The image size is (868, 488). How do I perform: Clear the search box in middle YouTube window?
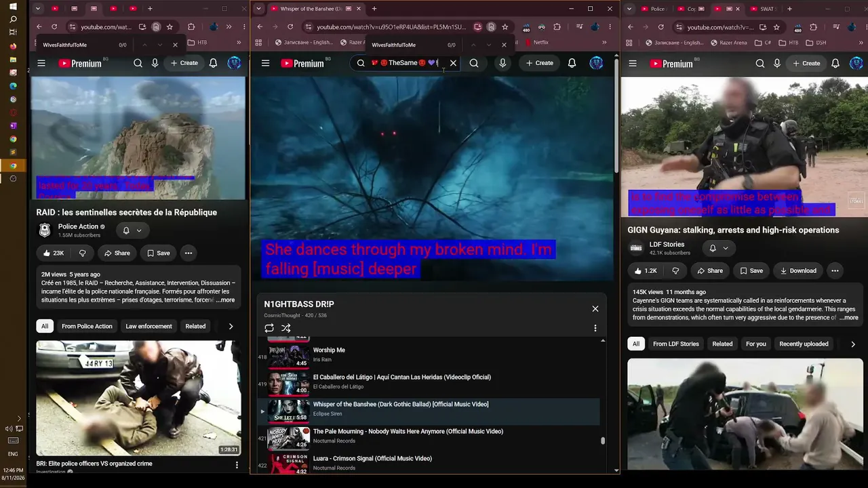tap(453, 63)
